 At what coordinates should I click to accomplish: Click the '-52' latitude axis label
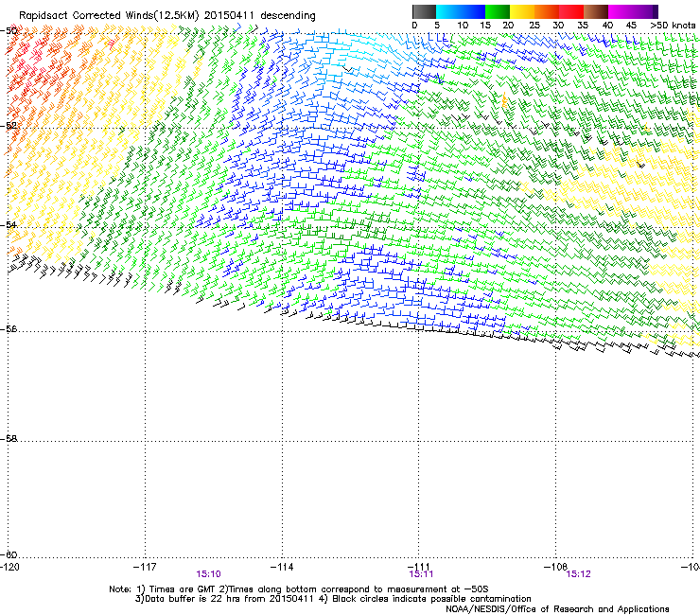point(9,126)
